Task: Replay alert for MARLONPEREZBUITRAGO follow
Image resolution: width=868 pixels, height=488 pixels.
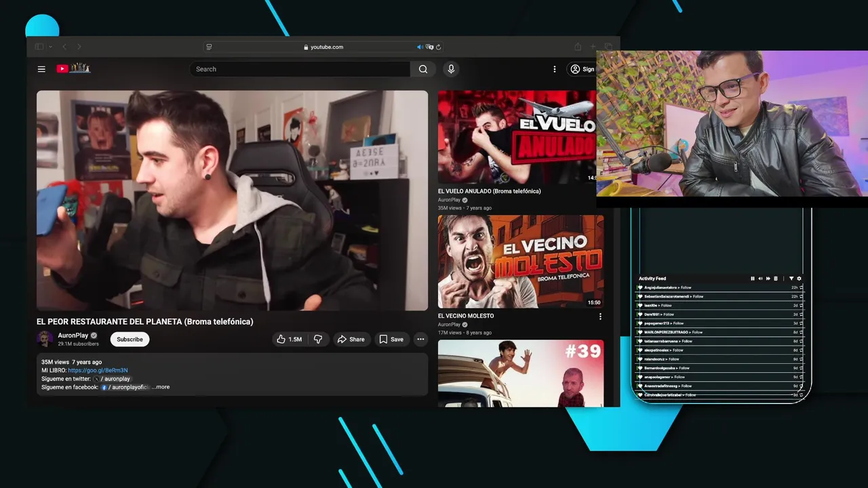Action: 801,332
